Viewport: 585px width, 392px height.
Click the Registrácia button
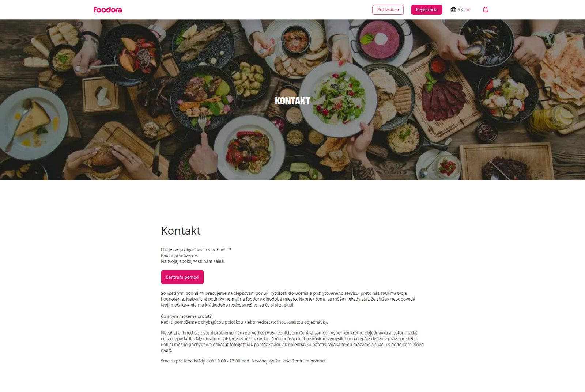(x=426, y=10)
